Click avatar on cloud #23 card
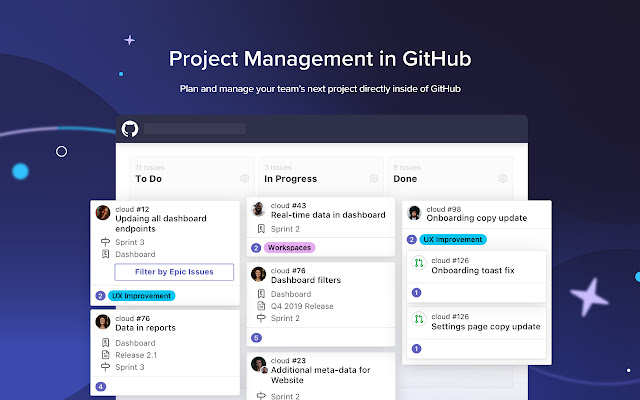 coord(258,364)
